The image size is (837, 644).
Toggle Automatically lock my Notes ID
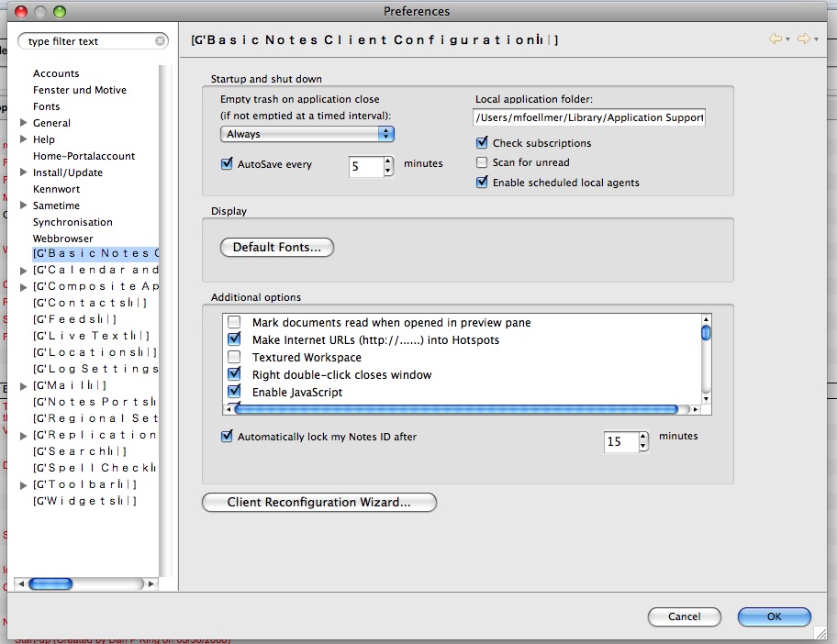click(227, 436)
